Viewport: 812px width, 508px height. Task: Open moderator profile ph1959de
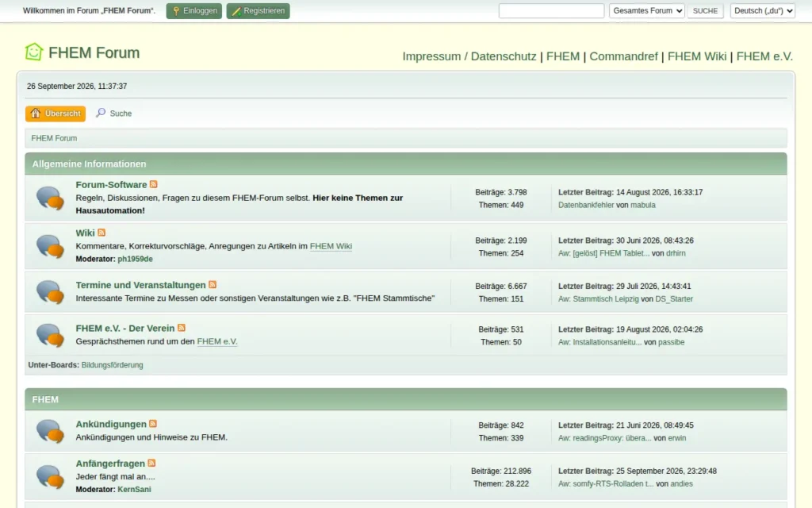(135, 259)
